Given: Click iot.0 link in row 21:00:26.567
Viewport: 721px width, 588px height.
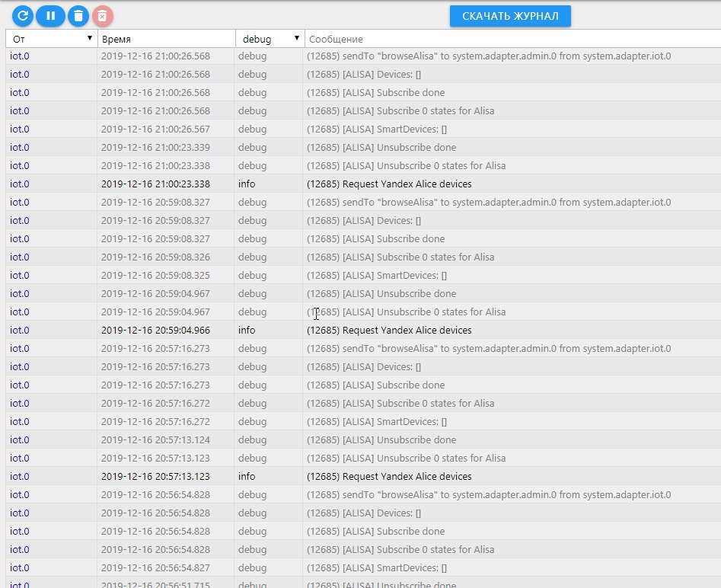Looking at the screenshot, I should tap(19, 129).
